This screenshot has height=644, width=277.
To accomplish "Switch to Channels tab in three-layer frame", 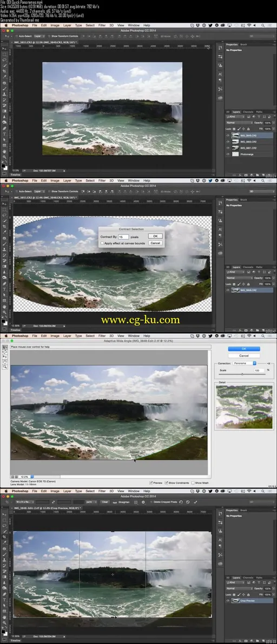I will point(248,112).
